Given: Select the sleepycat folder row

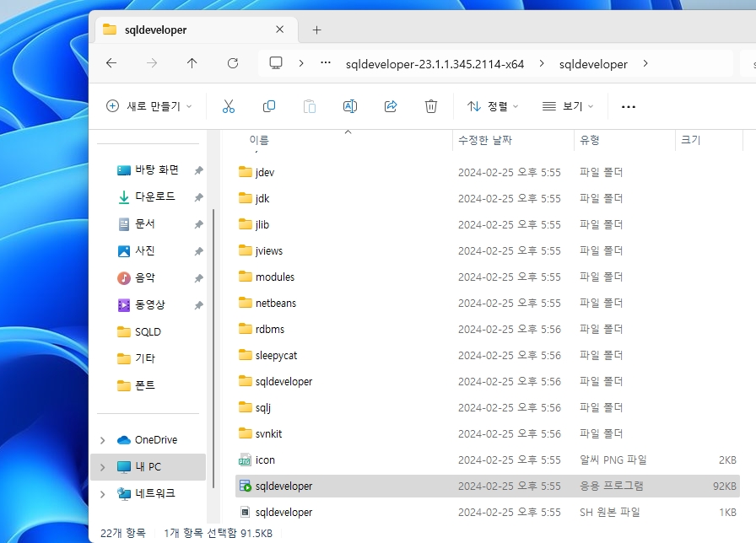Looking at the screenshot, I should click(488, 356).
